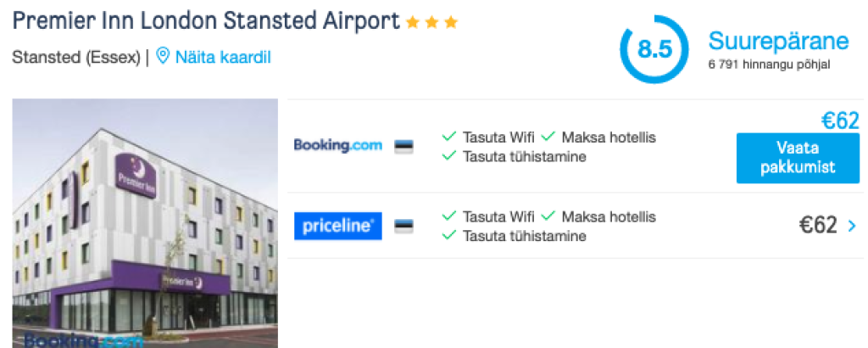Open the 6 791 hinnangu põhjal reviews text
The width and height of the screenshot is (868, 348).
click(x=769, y=64)
